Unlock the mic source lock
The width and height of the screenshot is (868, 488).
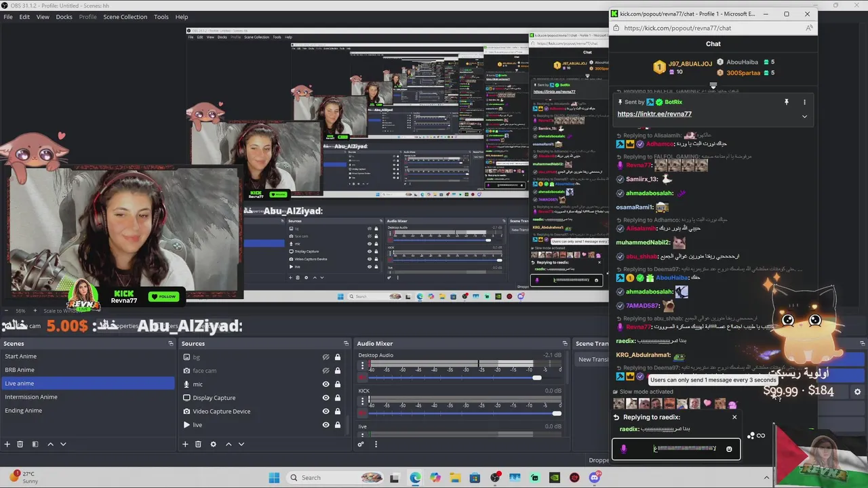pyautogui.click(x=337, y=384)
